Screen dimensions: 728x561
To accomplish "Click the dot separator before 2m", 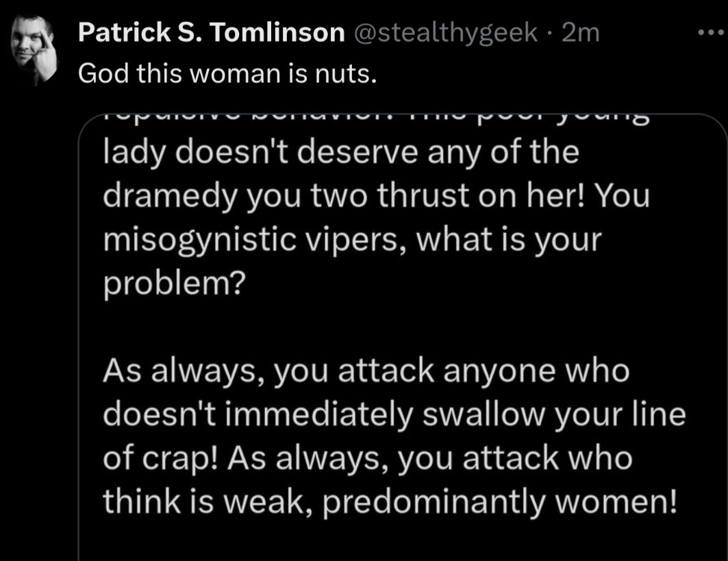I will [x=550, y=34].
